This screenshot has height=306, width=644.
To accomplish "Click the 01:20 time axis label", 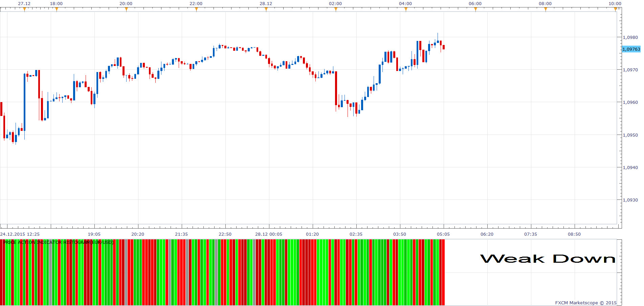I will (x=312, y=234).
